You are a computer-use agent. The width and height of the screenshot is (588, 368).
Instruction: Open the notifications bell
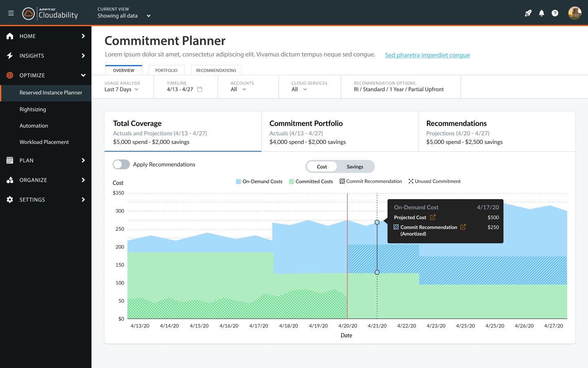pos(541,13)
